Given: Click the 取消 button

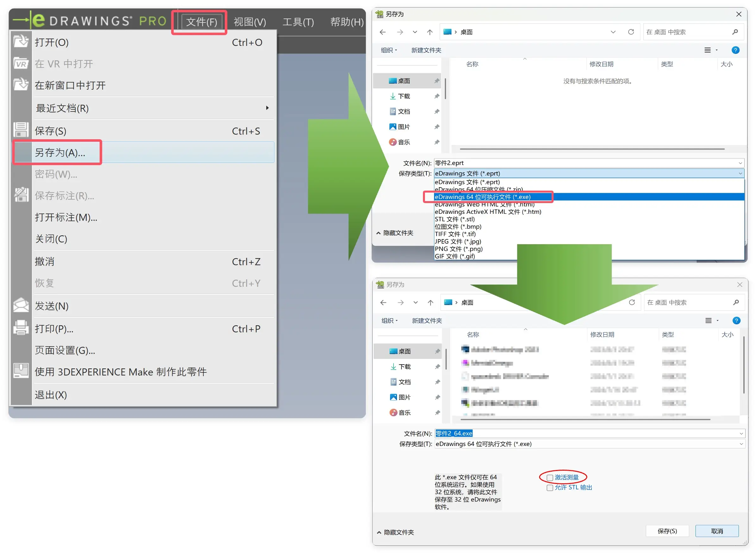Looking at the screenshot, I should (x=717, y=531).
